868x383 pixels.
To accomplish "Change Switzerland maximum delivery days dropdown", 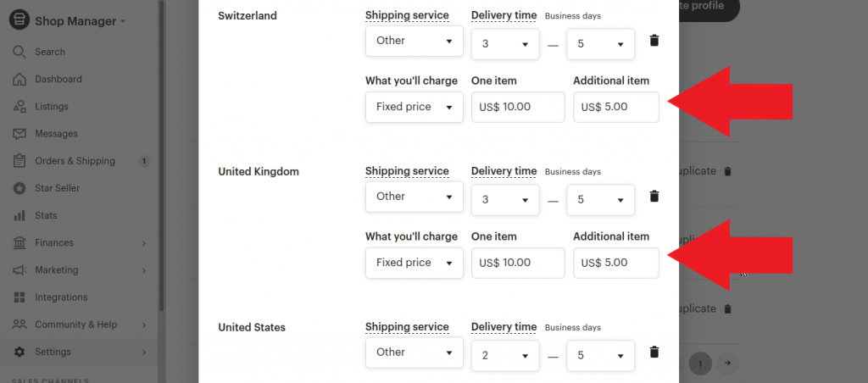I will click(x=600, y=42).
